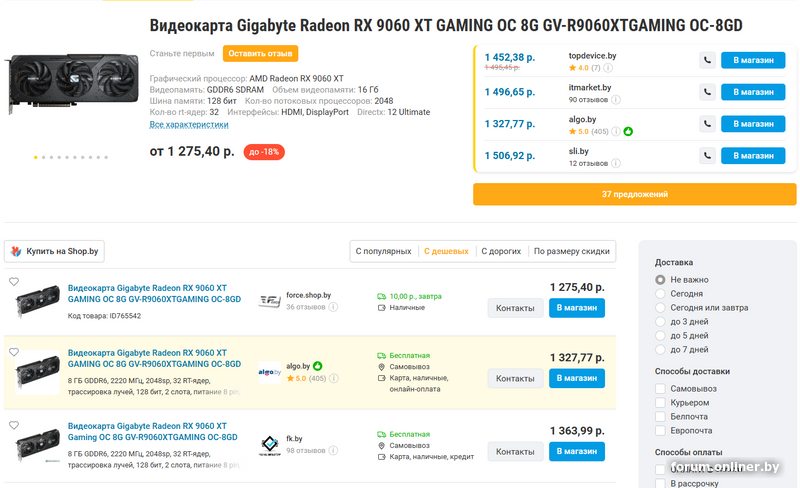Click the phone icon for itmarket.by
This screenshot has height=488, width=800.
pyautogui.click(x=707, y=92)
